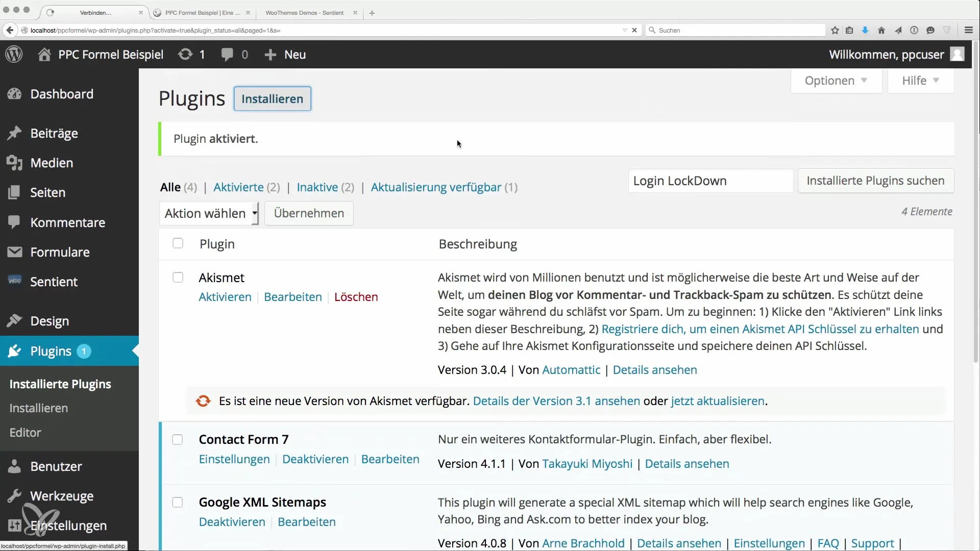The image size is (980, 551).
Task: Update Akismet with jetzt aktualisieren
Action: point(718,401)
